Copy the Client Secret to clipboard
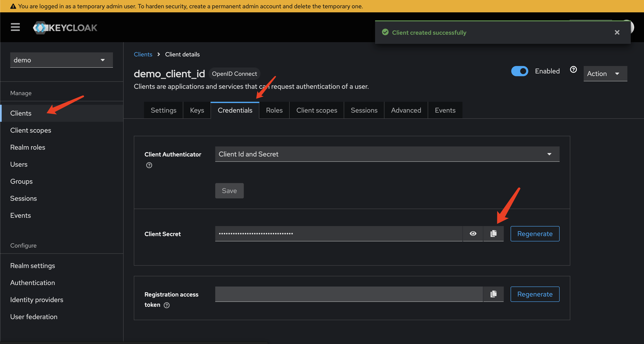The width and height of the screenshot is (644, 344). point(494,234)
